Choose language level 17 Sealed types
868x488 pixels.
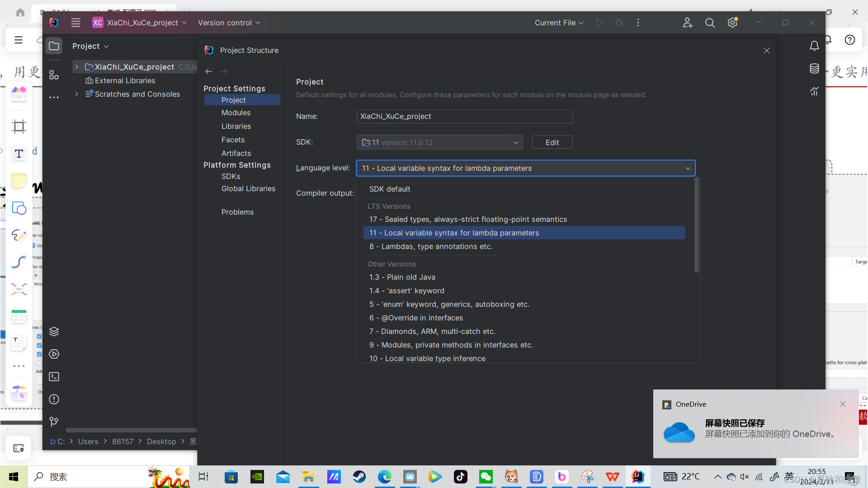524,219
